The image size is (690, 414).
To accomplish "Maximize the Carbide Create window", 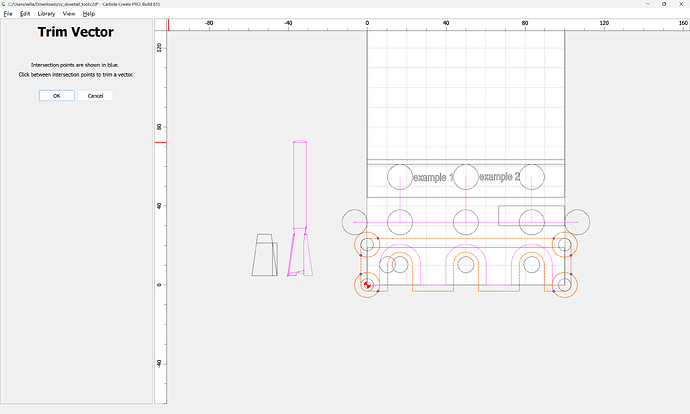I will pyautogui.click(x=664, y=4).
